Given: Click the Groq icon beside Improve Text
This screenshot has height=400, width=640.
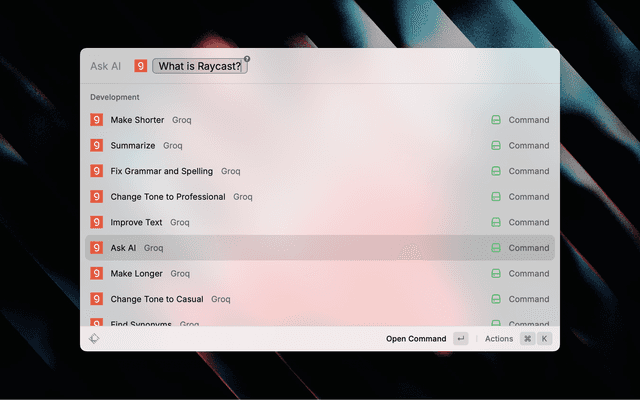Looking at the screenshot, I should 97,222.
